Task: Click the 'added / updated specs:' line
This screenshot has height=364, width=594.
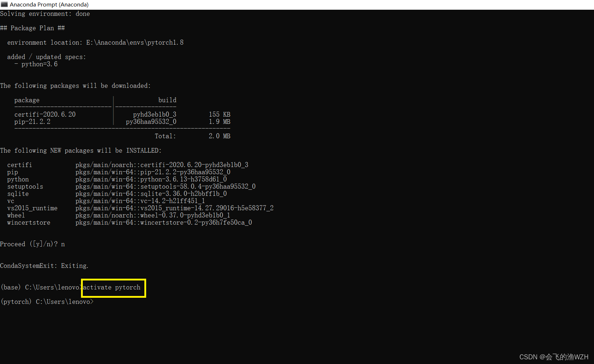Action: (46, 57)
